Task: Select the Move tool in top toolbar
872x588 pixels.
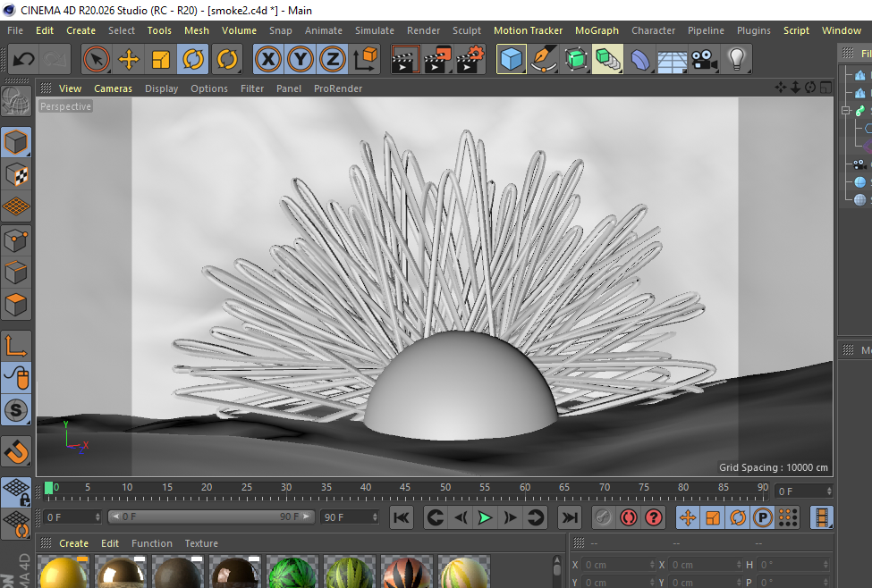Action: (x=129, y=59)
